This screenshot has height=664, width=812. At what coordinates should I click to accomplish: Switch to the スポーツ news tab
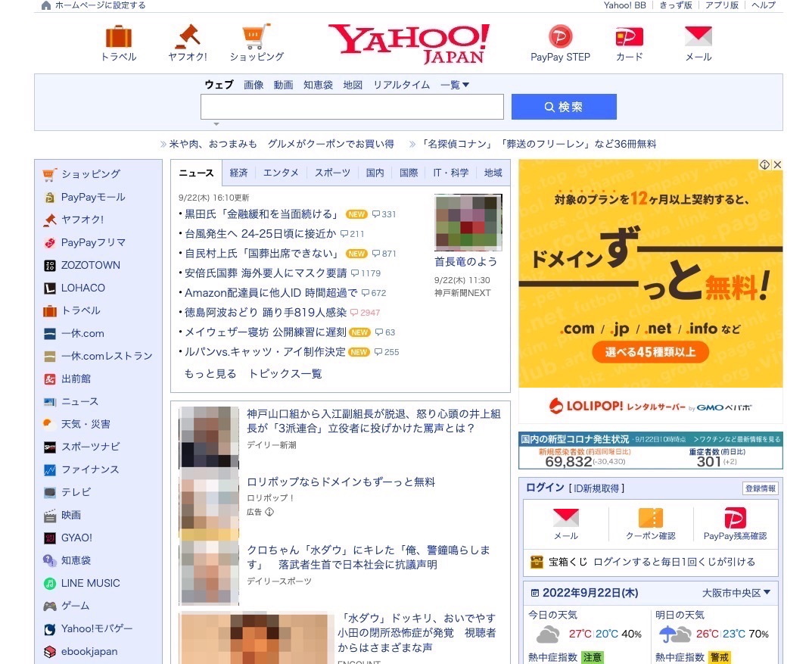332,173
